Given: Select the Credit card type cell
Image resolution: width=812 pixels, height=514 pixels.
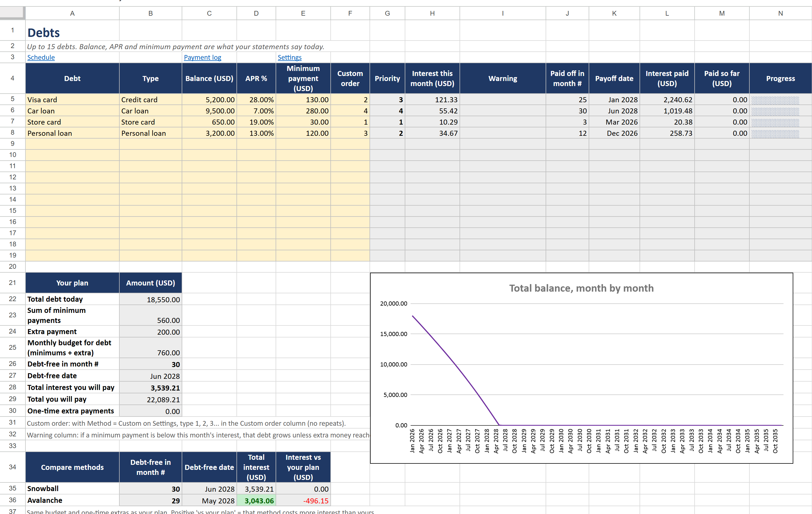Looking at the screenshot, I should (150, 99).
